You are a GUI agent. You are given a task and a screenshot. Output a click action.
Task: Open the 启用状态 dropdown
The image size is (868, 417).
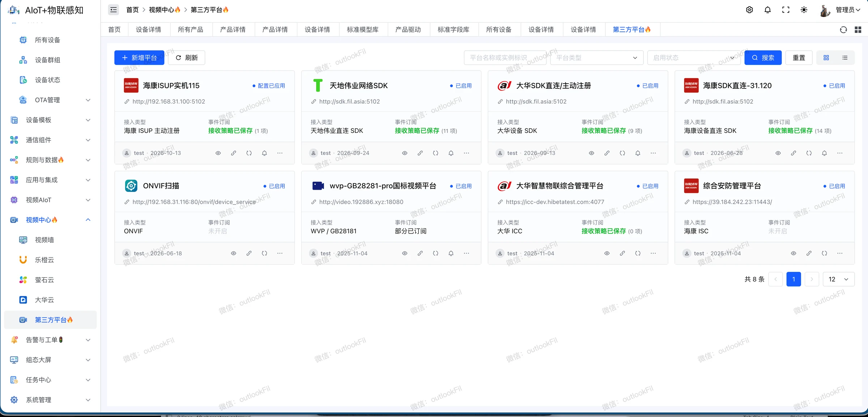(694, 58)
